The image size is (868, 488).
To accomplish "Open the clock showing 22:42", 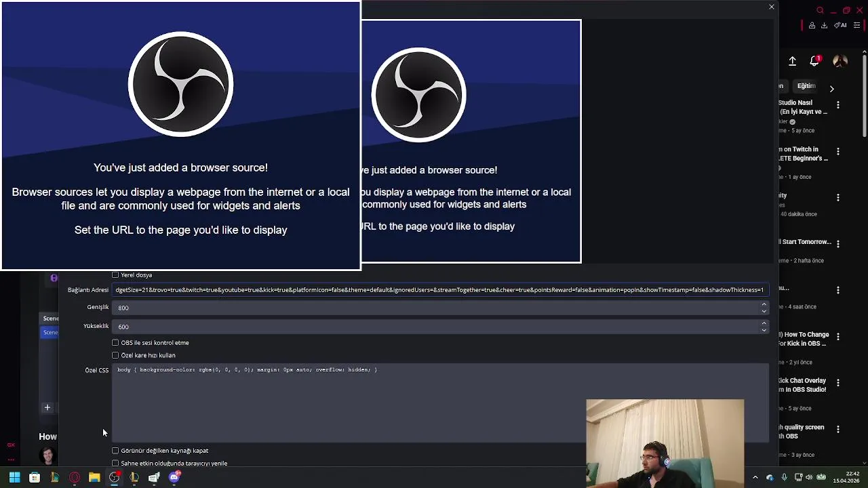I will coord(846,477).
